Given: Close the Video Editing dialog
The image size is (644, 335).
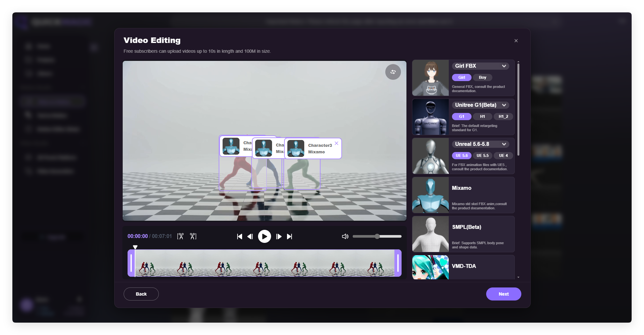Looking at the screenshot, I should click(516, 41).
